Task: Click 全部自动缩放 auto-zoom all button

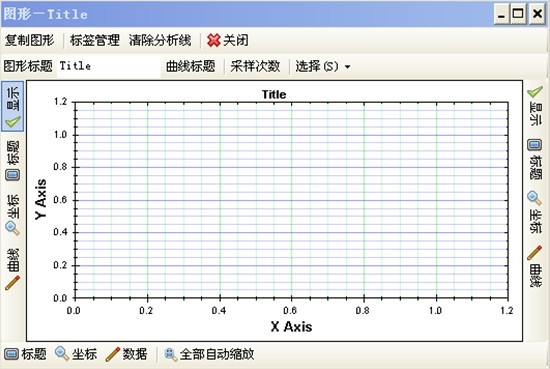Action: click(x=209, y=354)
